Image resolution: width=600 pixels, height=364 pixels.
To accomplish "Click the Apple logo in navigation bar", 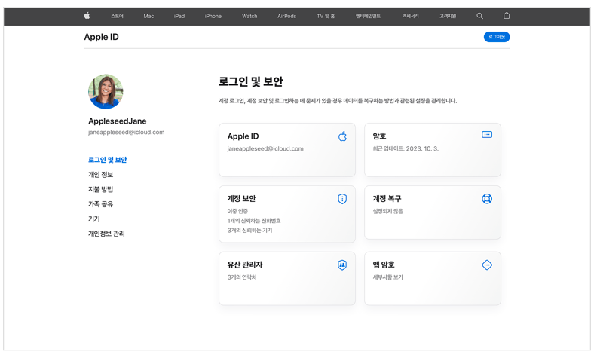I will pos(87,16).
